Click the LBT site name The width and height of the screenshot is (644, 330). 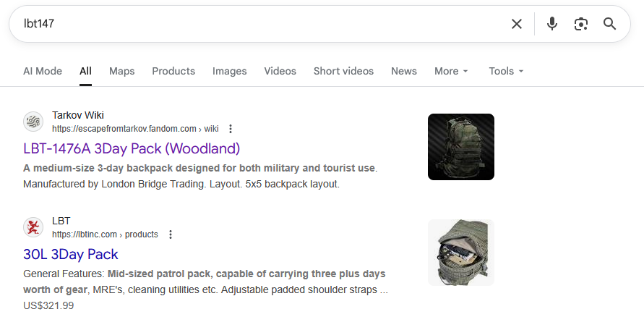coord(61,221)
